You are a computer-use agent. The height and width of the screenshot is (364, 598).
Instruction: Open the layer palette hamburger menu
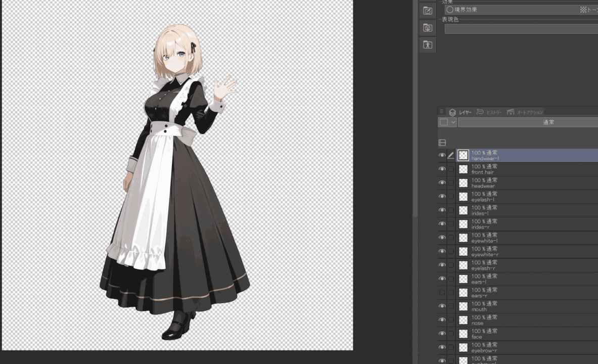(442, 112)
